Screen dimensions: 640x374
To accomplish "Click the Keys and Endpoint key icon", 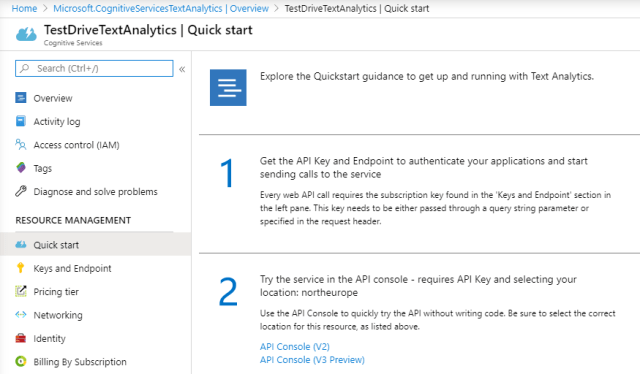I will pyautogui.click(x=20, y=268).
